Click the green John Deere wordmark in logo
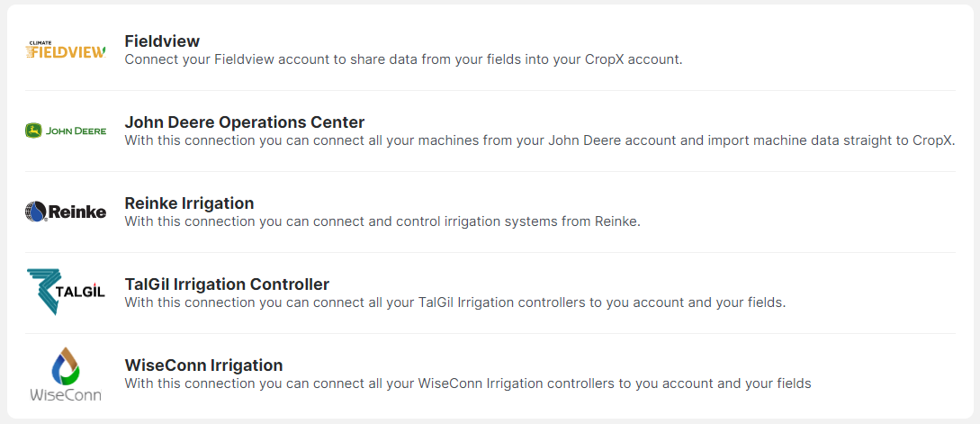 tap(76, 131)
